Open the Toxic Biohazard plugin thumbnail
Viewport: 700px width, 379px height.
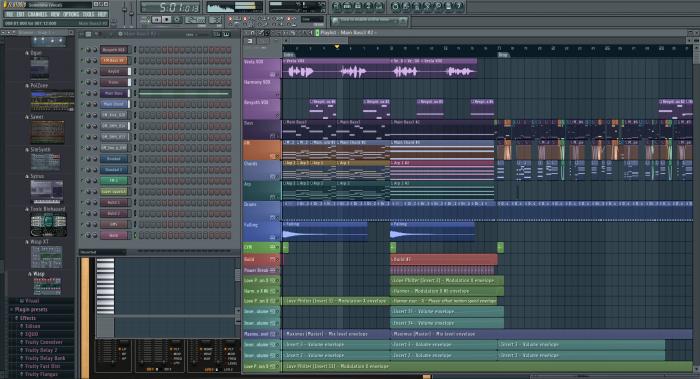click(48, 225)
